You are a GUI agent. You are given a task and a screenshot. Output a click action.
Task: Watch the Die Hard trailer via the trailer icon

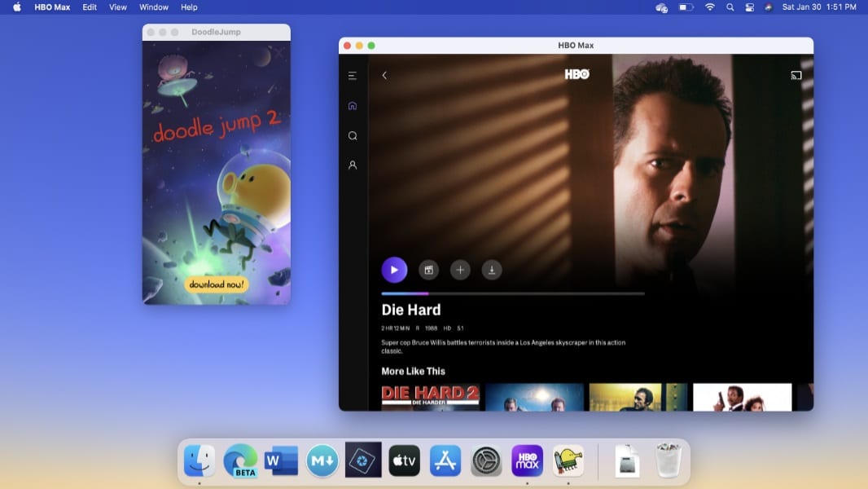(x=428, y=270)
